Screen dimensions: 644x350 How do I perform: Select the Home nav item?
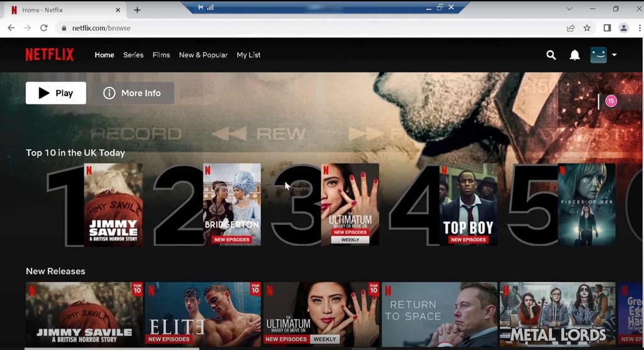[104, 55]
